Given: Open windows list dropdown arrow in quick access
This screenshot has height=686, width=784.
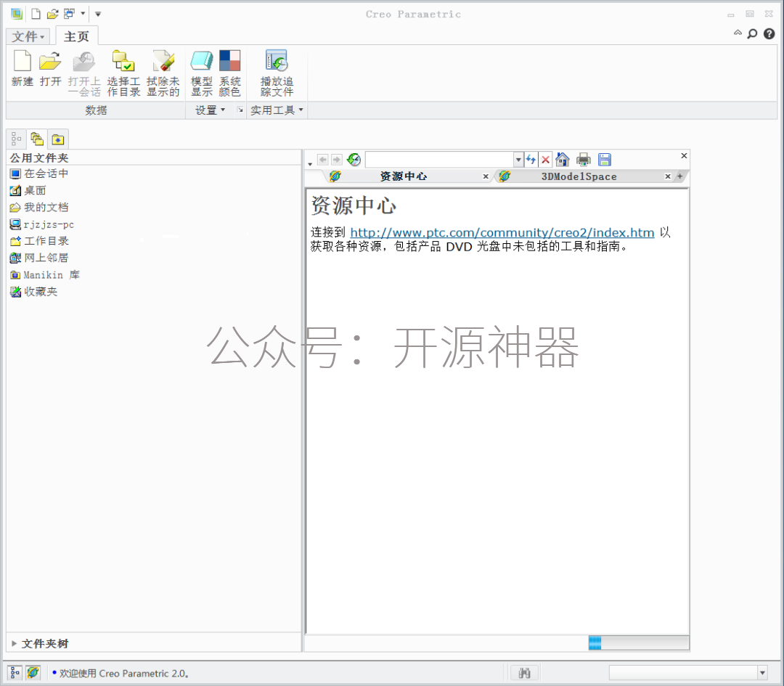Looking at the screenshot, I should 83,14.
